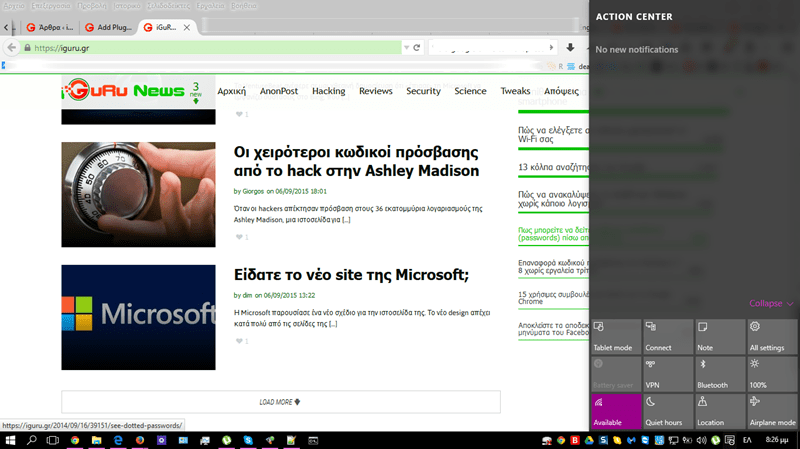The image size is (800, 449).
Task: Open command prompt taskbar icon
Action: click(313, 440)
